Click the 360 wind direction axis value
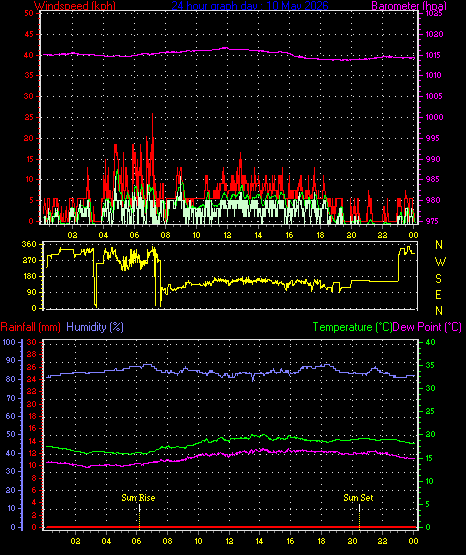 coord(29,244)
